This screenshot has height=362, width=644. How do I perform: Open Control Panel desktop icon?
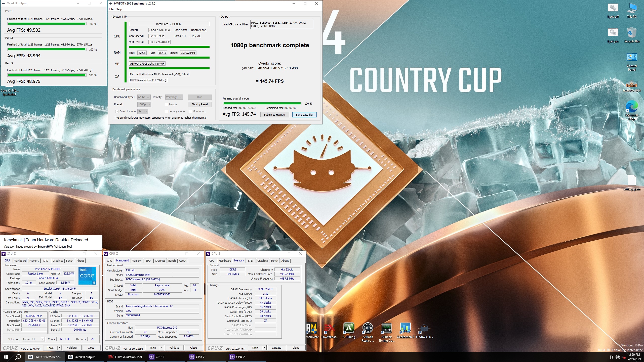click(632, 62)
